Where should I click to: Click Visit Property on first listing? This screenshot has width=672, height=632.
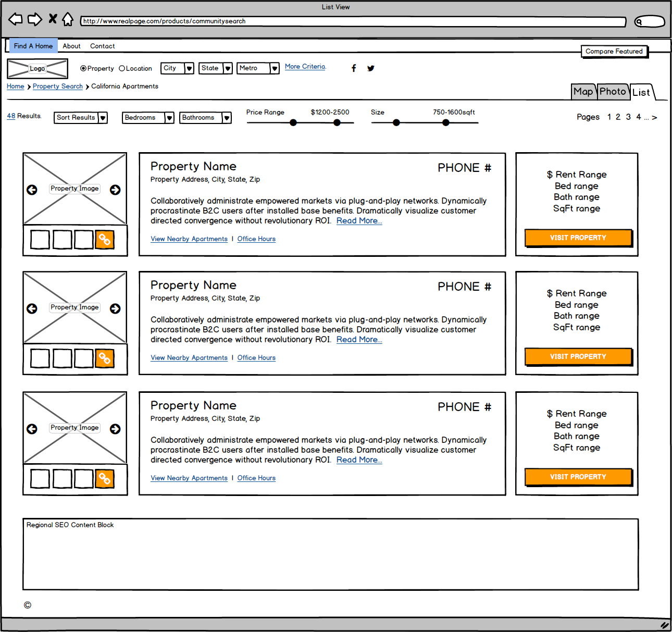[578, 238]
